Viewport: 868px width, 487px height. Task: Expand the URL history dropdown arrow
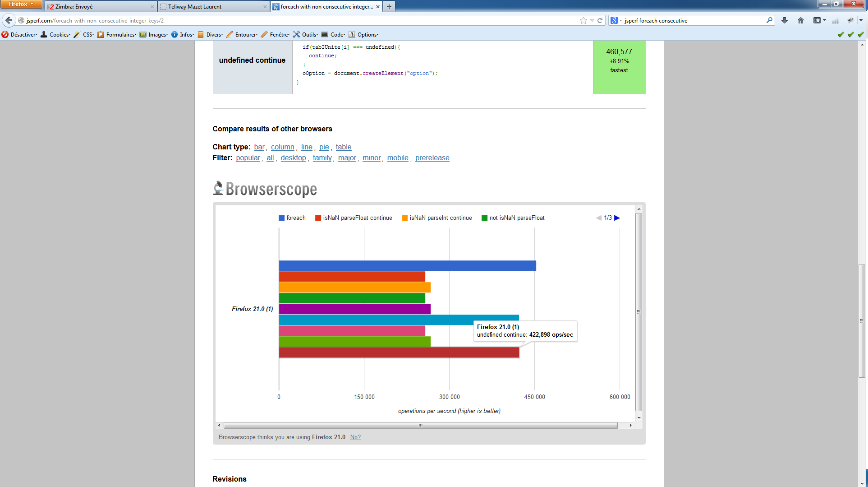tap(592, 20)
